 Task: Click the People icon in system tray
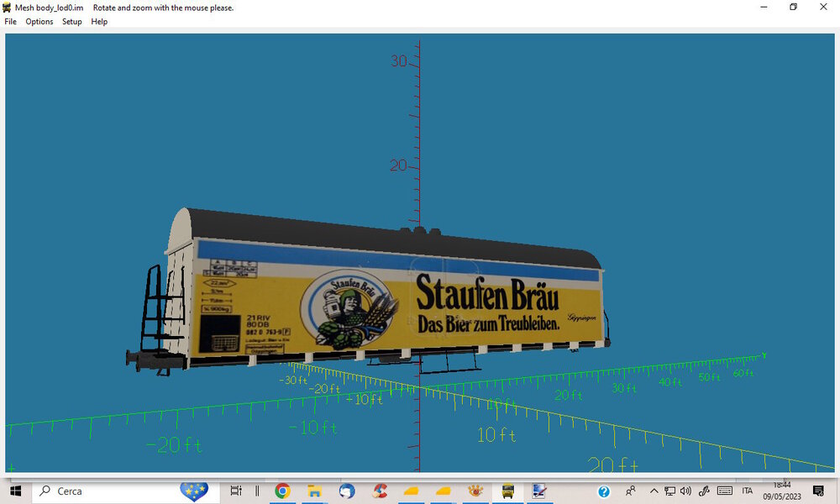631,491
